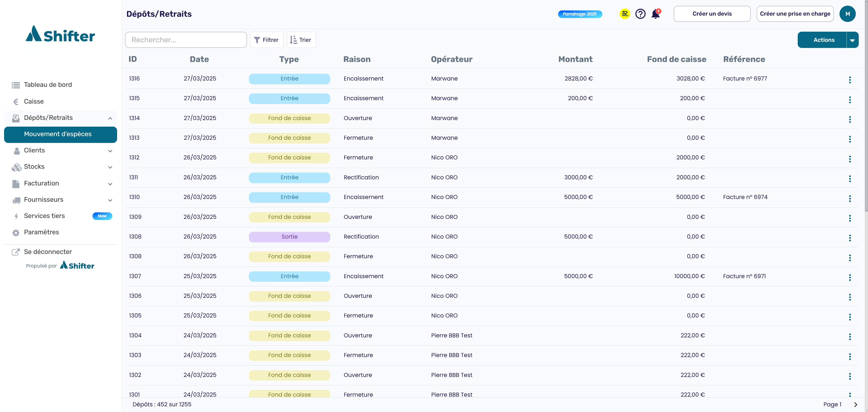Go to next page arrow

tap(856, 405)
